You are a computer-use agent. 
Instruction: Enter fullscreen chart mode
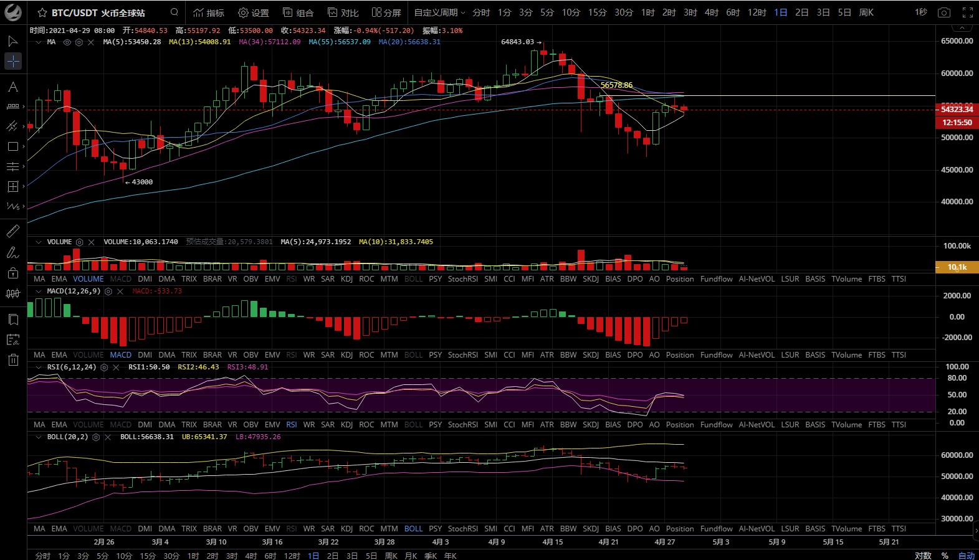(x=967, y=12)
